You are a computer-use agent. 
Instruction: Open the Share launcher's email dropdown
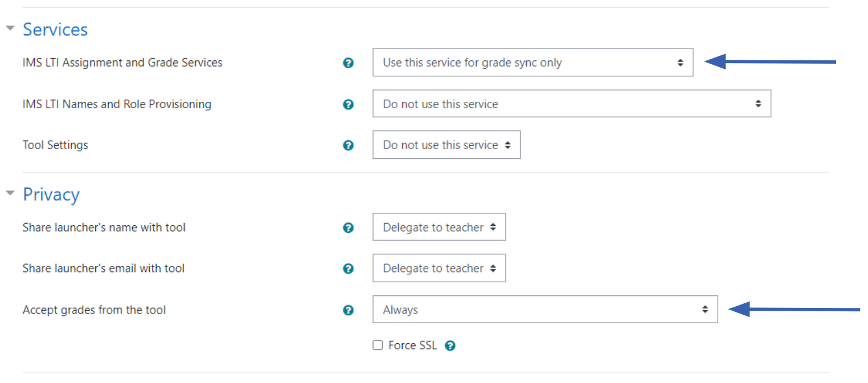tap(439, 268)
